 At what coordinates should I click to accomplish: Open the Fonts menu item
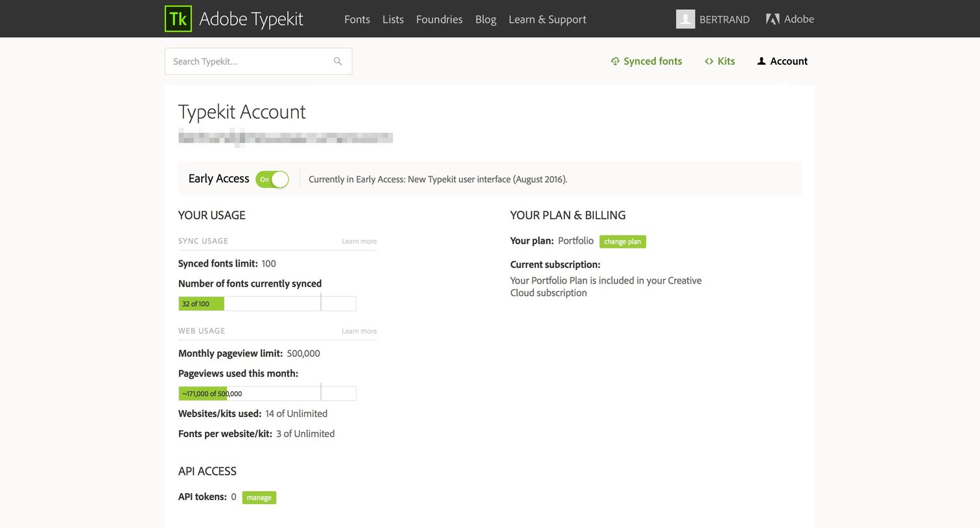pyautogui.click(x=357, y=19)
